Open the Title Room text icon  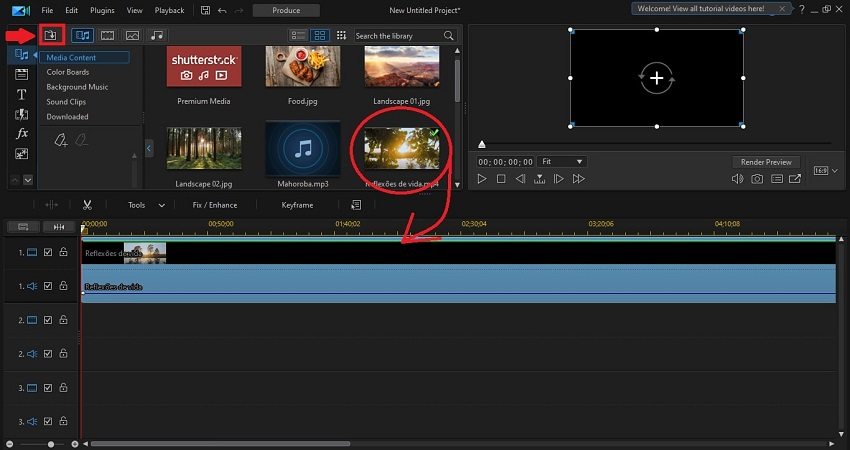[x=22, y=94]
